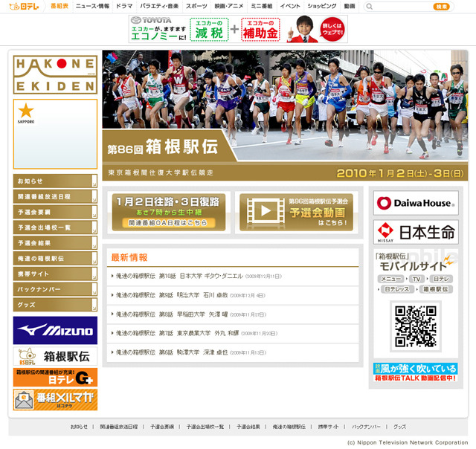
Task: Open 俺達の箱根駅伝 sidebar item
Action: coord(55,258)
